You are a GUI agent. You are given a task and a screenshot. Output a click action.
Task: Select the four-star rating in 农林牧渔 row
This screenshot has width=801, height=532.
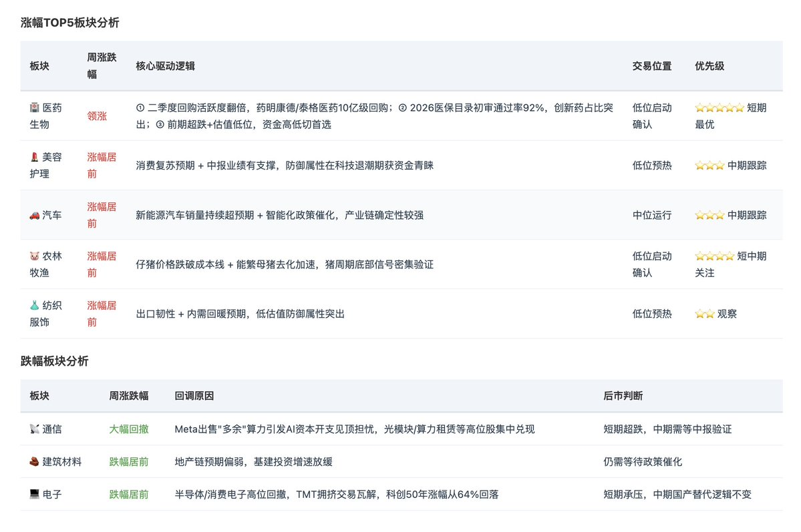[x=715, y=256]
